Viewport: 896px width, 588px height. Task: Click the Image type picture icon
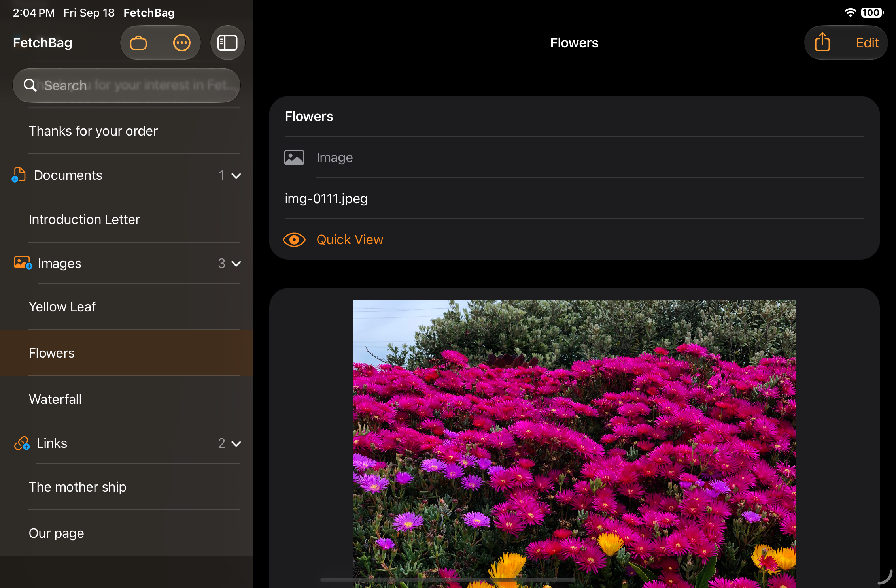[294, 157]
